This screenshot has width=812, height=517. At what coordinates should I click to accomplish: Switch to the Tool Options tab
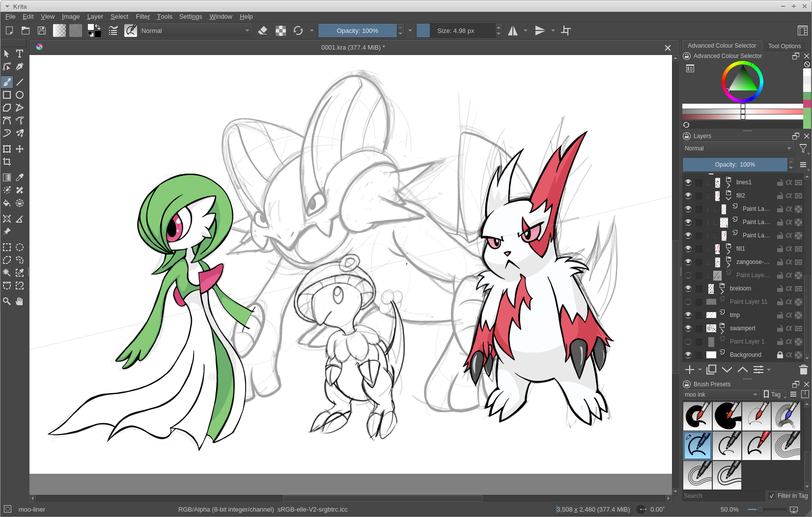(784, 46)
